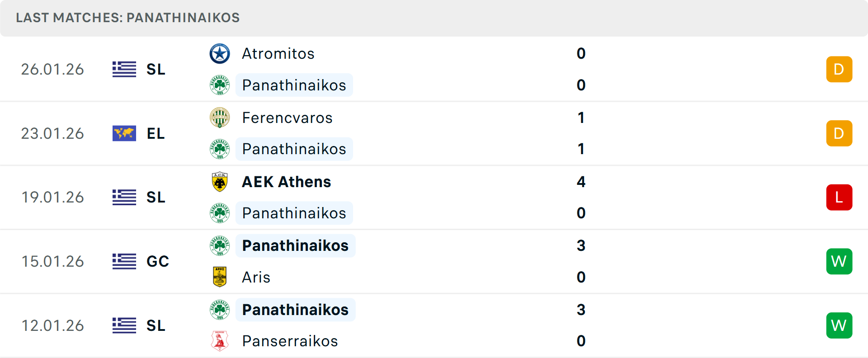The width and height of the screenshot is (868, 358).
Task: Click Greek flag next to GC
Action: coord(124,261)
